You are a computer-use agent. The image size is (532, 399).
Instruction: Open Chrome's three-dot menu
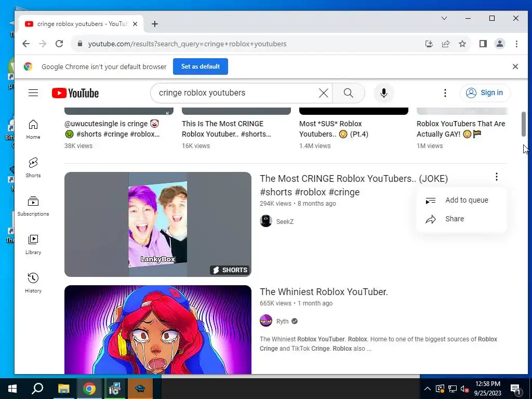[516, 44]
